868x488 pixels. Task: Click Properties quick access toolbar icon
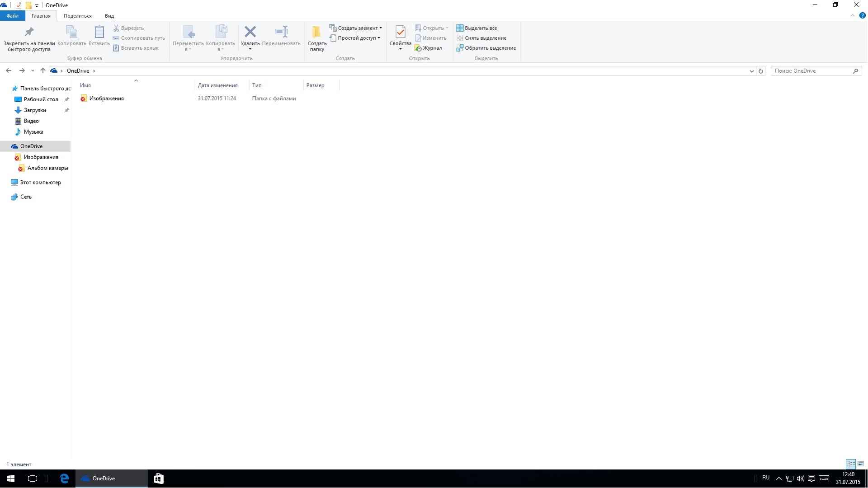pyautogui.click(x=19, y=5)
